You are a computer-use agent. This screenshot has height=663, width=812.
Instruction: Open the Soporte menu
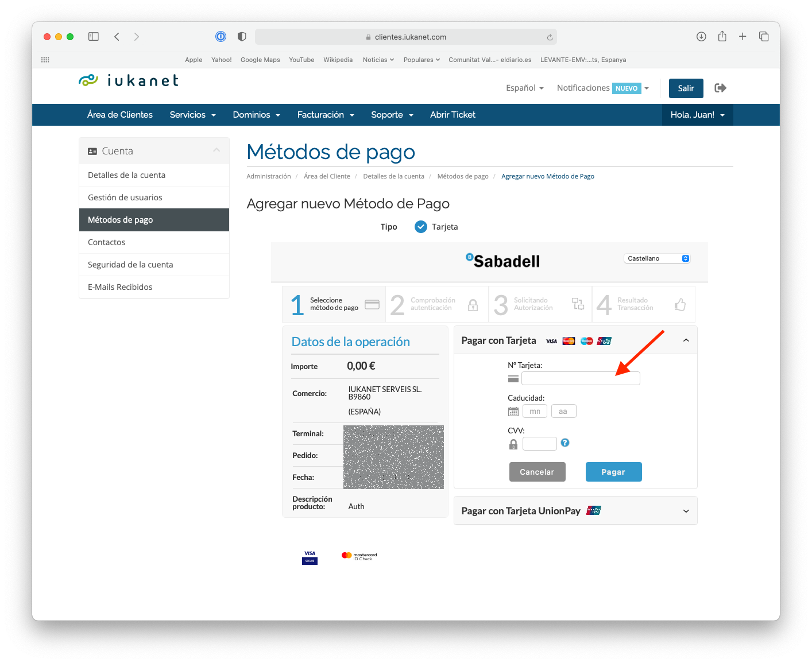pos(392,115)
